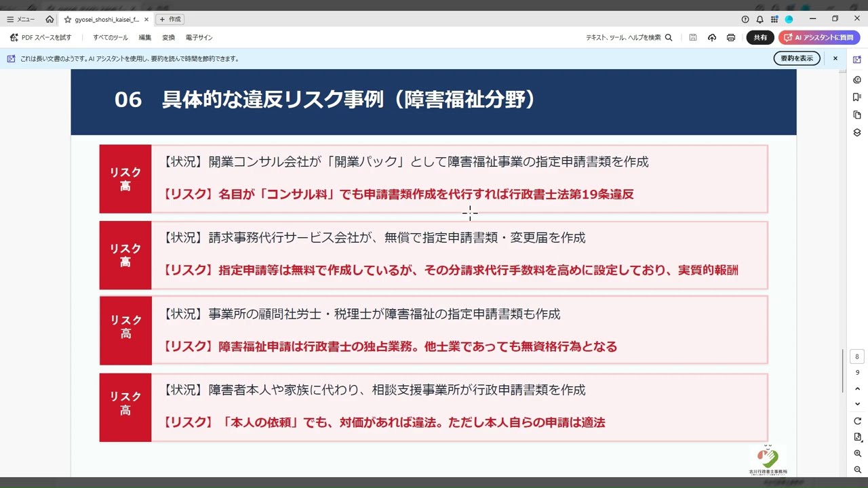This screenshot has width=868, height=488.
Task: Go to next page with down chevron
Action: pyautogui.click(x=857, y=404)
